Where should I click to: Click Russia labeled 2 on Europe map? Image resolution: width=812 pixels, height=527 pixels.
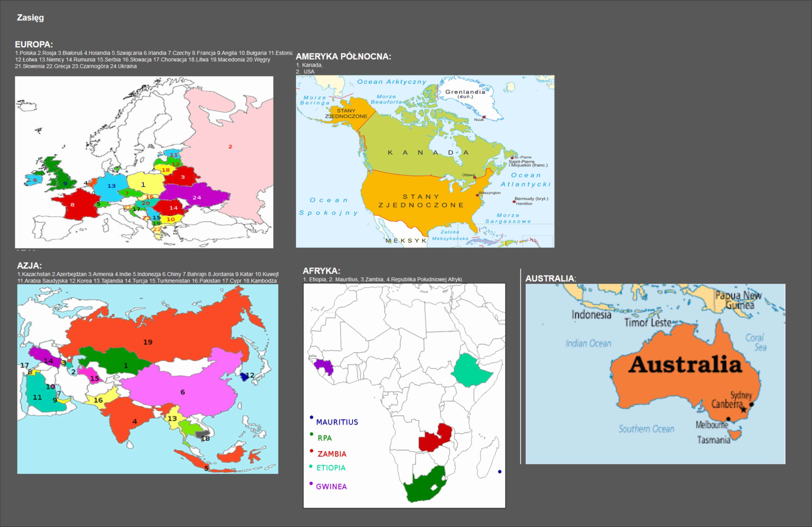tap(230, 147)
